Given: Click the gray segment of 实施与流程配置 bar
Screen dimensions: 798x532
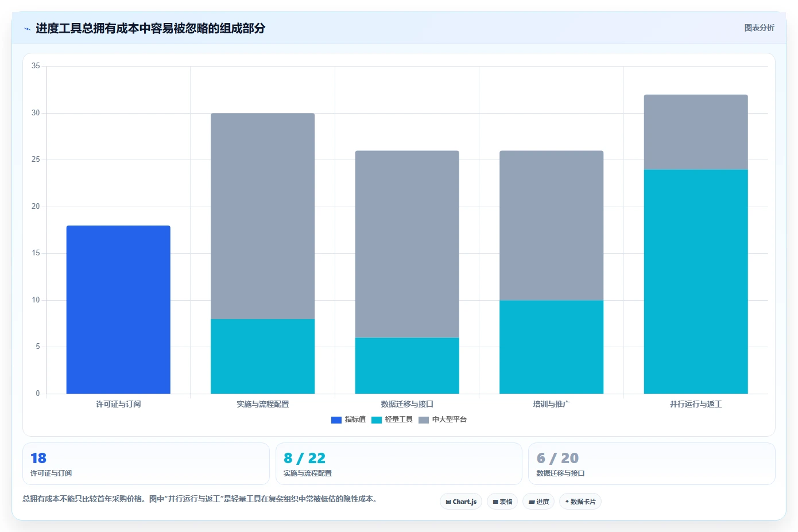Looking at the screenshot, I should (x=262, y=216).
